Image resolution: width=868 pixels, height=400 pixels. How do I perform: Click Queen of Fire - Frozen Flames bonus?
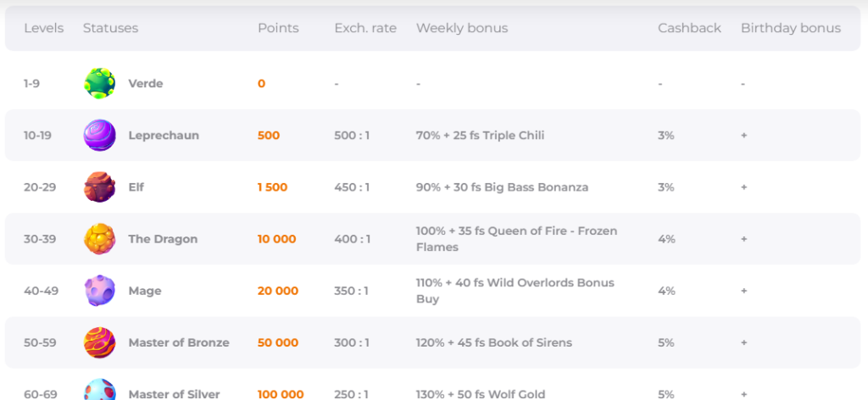[516, 239]
